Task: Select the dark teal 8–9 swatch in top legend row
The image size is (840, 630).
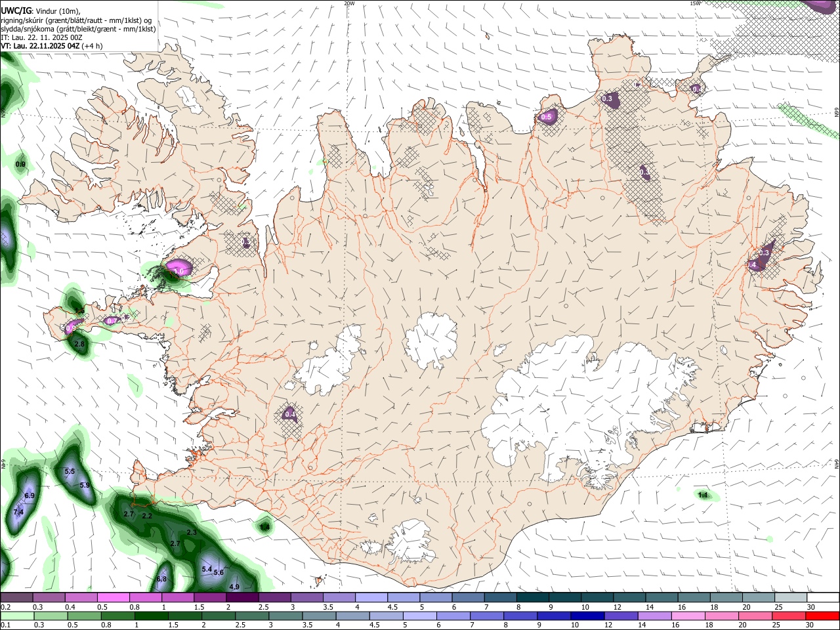Action: pyautogui.click(x=532, y=598)
